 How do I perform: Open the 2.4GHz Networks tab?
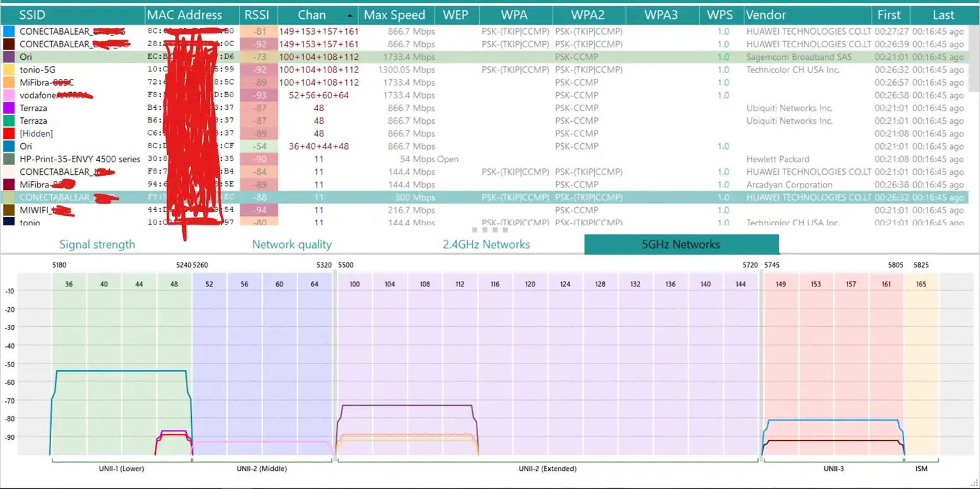[x=486, y=245]
